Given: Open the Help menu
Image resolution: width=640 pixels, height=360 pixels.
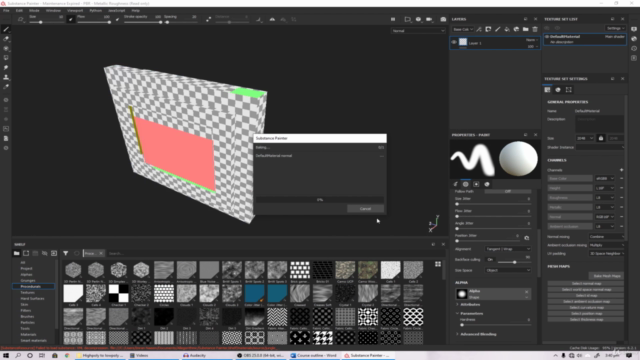Looking at the screenshot, I should coord(136,11).
